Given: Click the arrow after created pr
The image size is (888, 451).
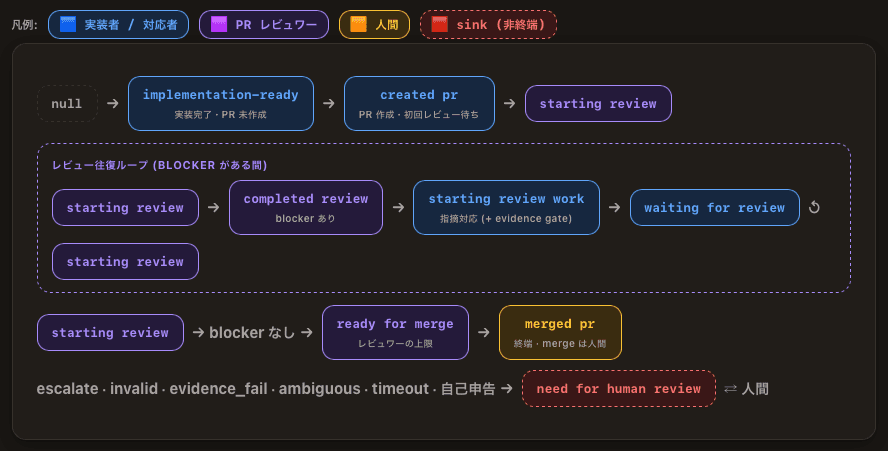Looking at the screenshot, I should 510,104.
